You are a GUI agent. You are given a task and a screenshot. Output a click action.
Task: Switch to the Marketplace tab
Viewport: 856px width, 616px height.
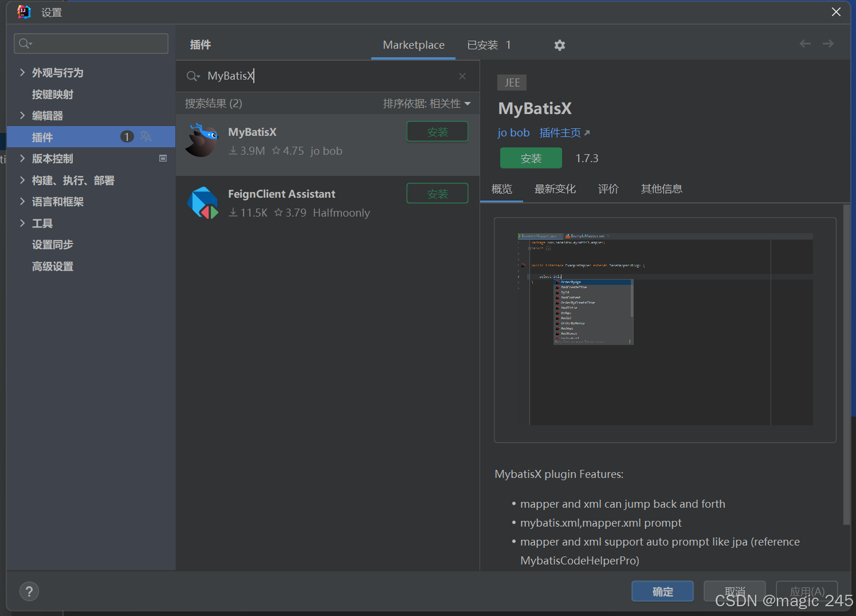coord(414,45)
